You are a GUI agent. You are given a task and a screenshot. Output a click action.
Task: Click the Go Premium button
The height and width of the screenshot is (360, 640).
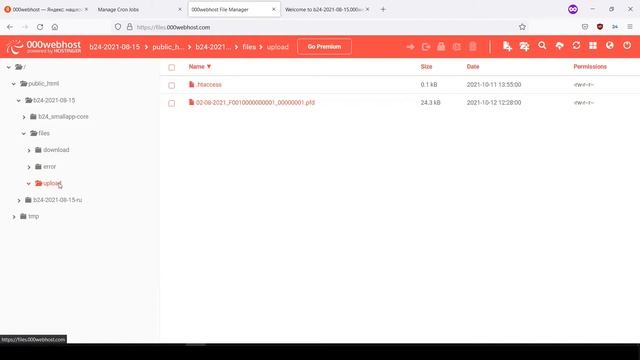324,47
